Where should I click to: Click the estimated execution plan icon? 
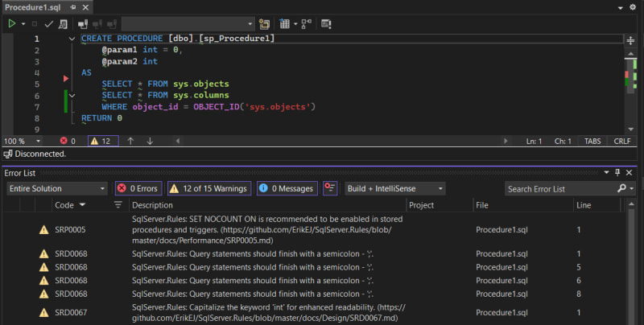coord(63,24)
